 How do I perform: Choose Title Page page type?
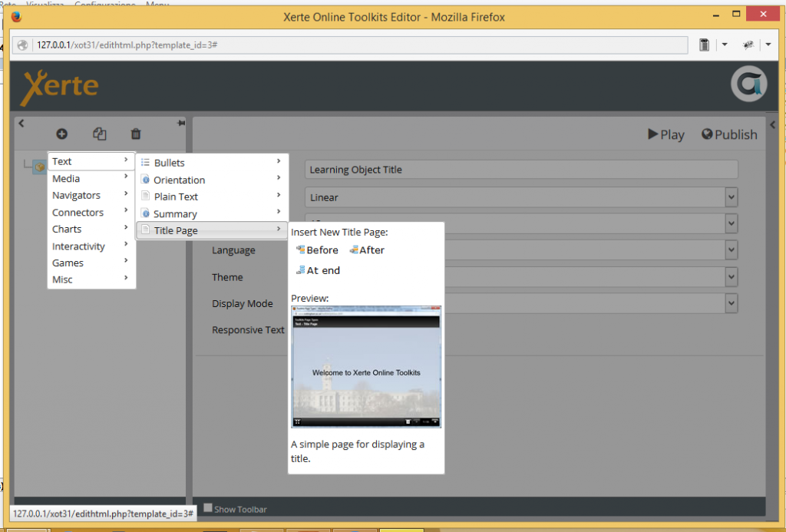[212, 230]
